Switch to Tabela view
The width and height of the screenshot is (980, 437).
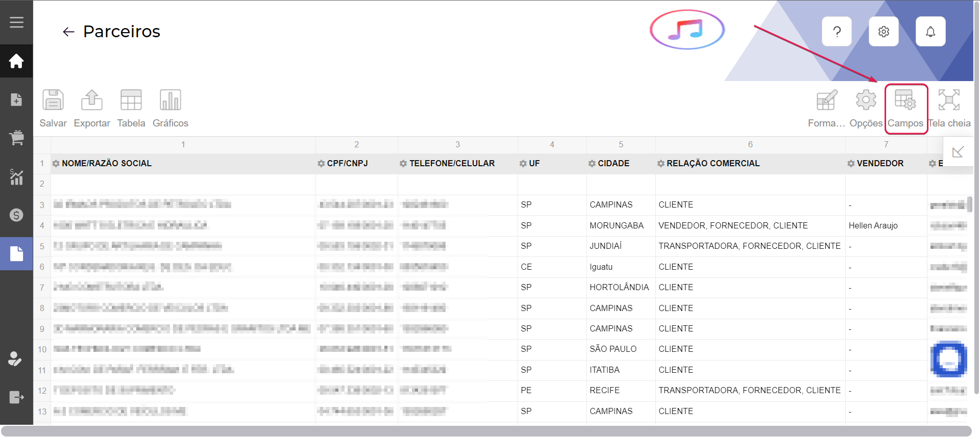(131, 109)
